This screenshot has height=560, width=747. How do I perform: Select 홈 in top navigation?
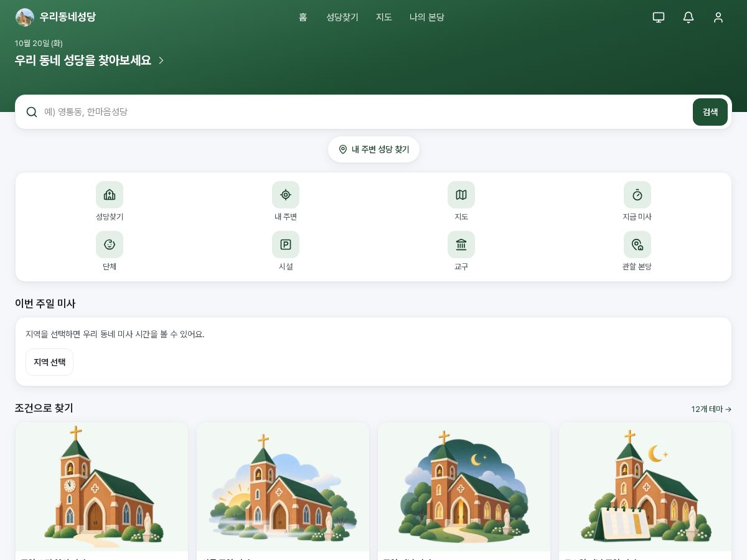(x=303, y=17)
